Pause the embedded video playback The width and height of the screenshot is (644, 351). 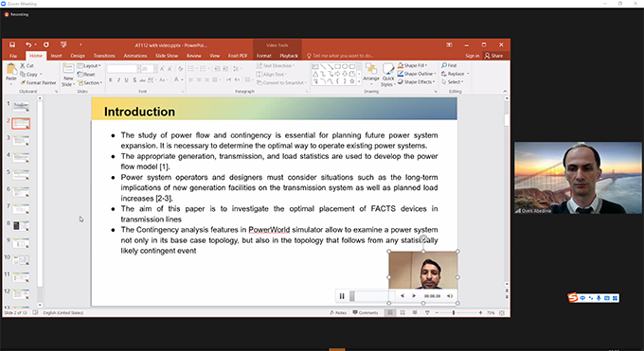(x=342, y=296)
